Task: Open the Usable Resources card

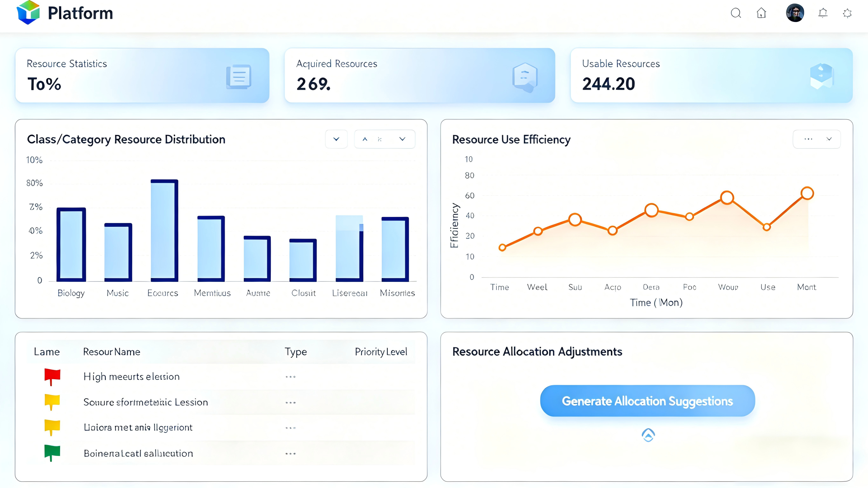Action: 711,75
